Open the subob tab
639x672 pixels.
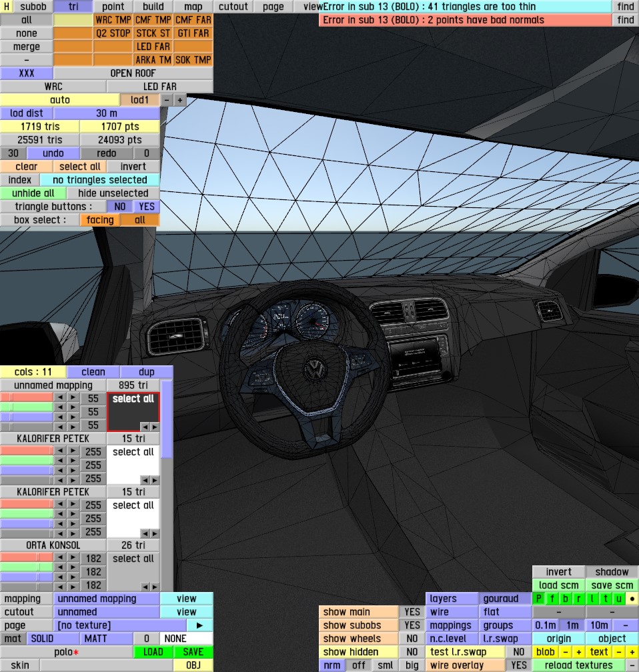coord(33,7)
